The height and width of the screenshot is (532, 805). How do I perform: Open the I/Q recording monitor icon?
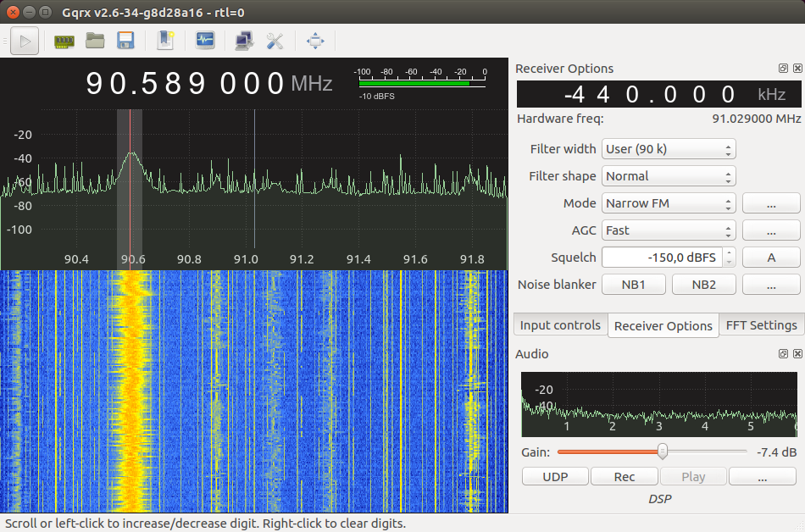pyautogui.click(x=205, y=40)
